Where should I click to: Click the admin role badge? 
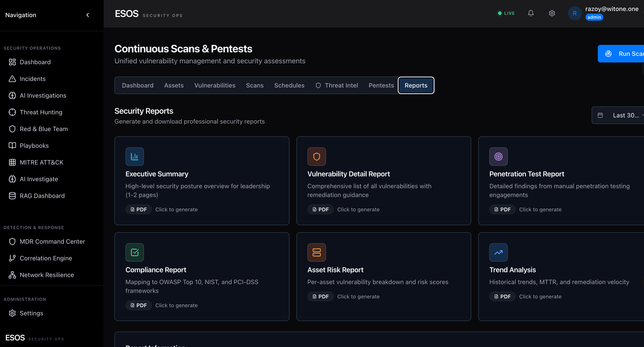[x=594, y=17]
